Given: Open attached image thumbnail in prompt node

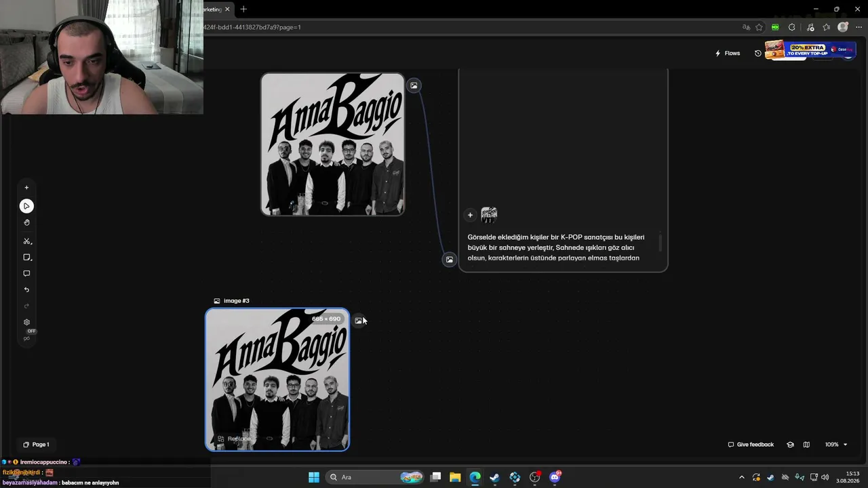Looking at the screenshot, I should coord(489,216).
